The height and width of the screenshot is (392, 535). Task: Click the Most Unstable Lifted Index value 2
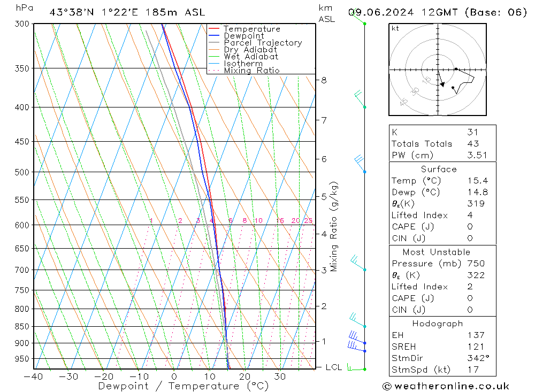(x=470, y=287)
